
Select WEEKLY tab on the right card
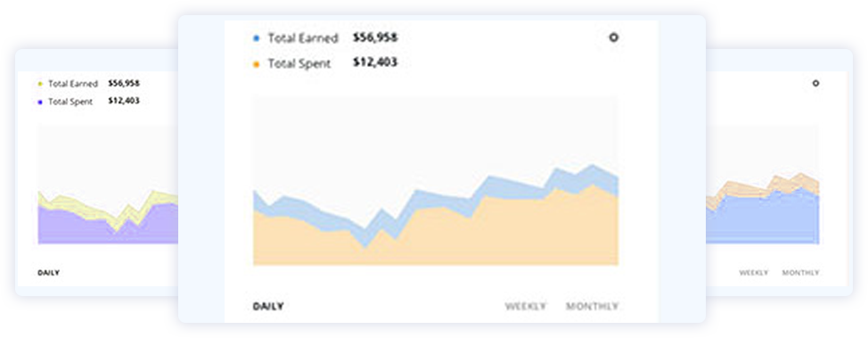pyautogui.click(x=753, y=273)
